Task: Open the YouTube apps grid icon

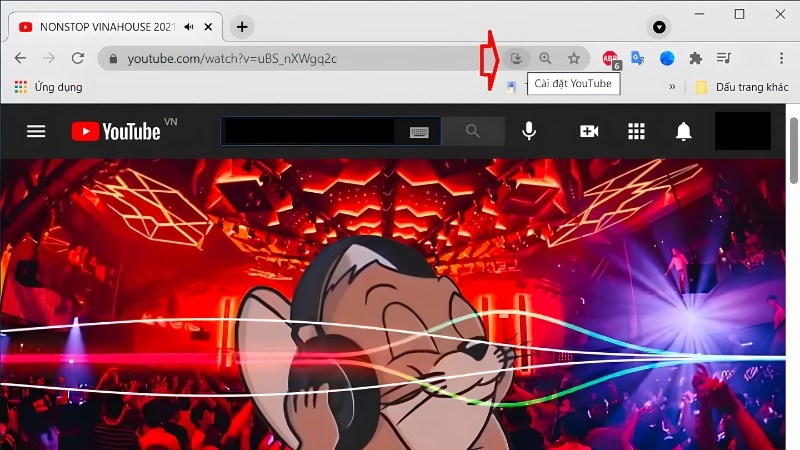Action: pos(636,131)
